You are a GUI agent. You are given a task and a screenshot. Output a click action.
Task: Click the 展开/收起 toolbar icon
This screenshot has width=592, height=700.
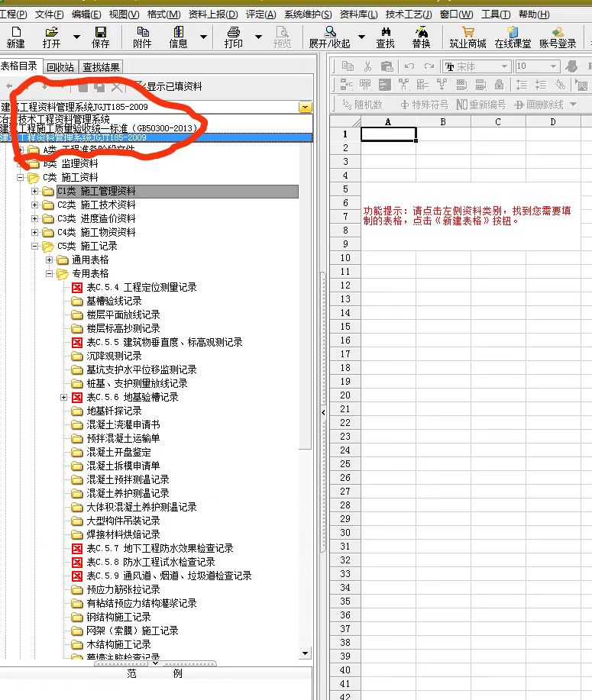pyautogui.click(x=330, y=37)
